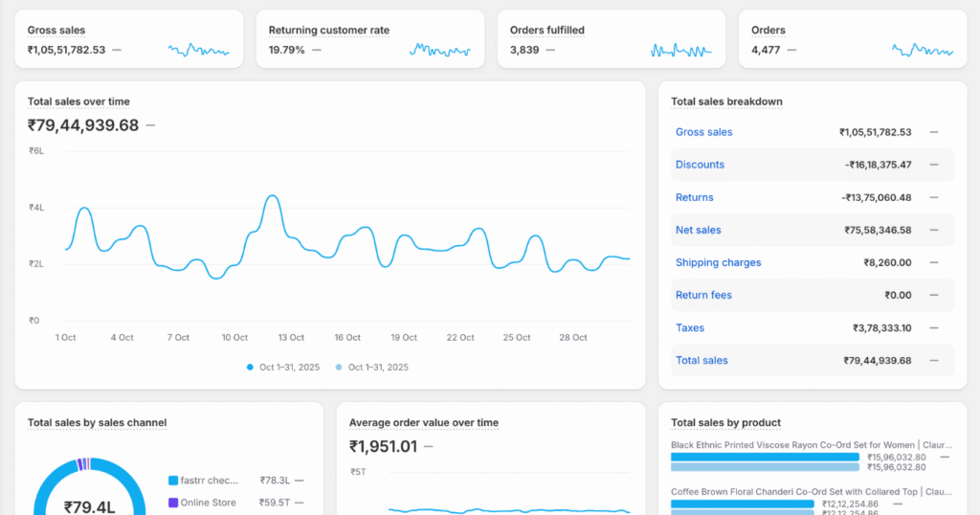Select the Taxes link in breakdown

689,327
